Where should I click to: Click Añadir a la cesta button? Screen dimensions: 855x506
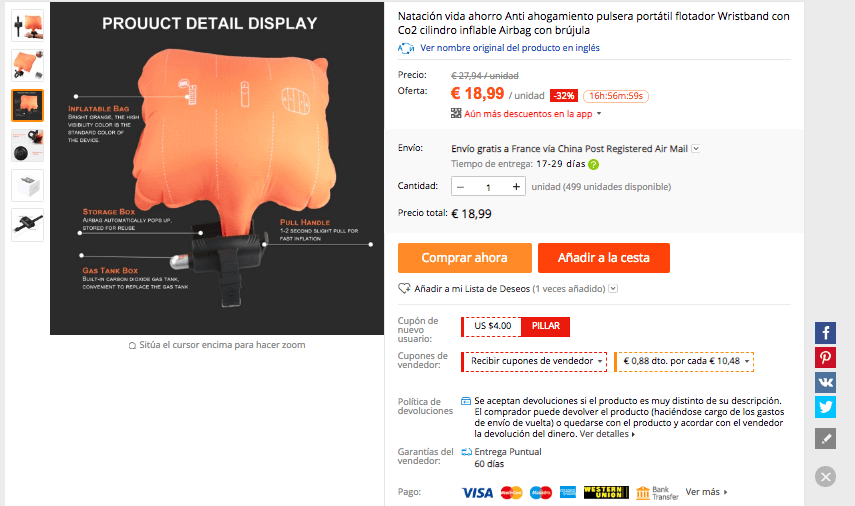[x=604, y=258]
